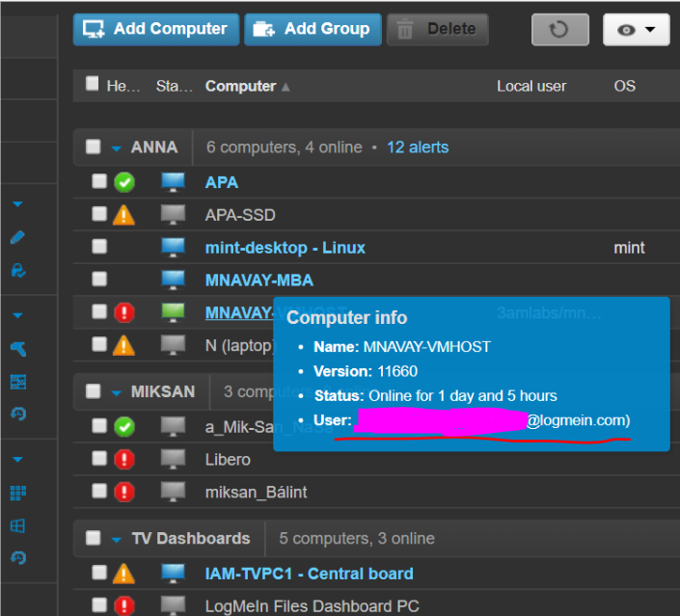
Task: Check the a_Mik-San row checkbox
Action: pyautogui.click(x=99, y=426)
